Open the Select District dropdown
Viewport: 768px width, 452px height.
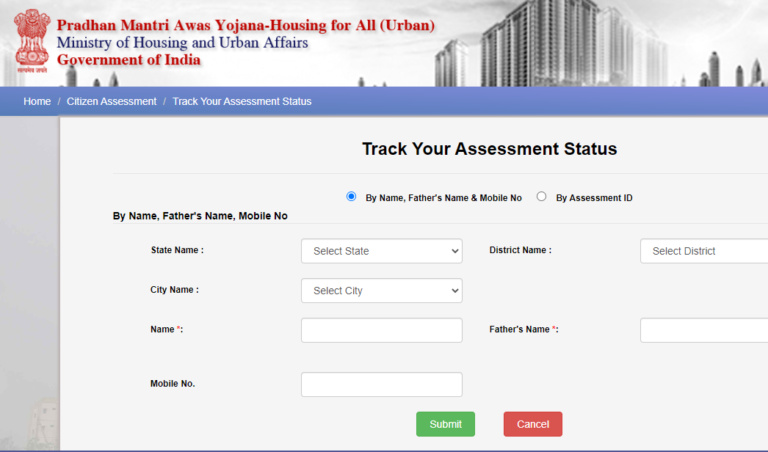(704, 251)
